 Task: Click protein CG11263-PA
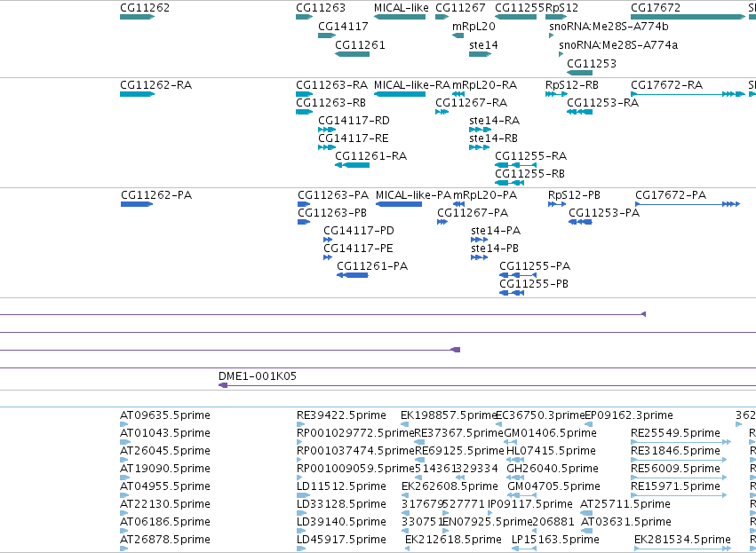(304, 204)
